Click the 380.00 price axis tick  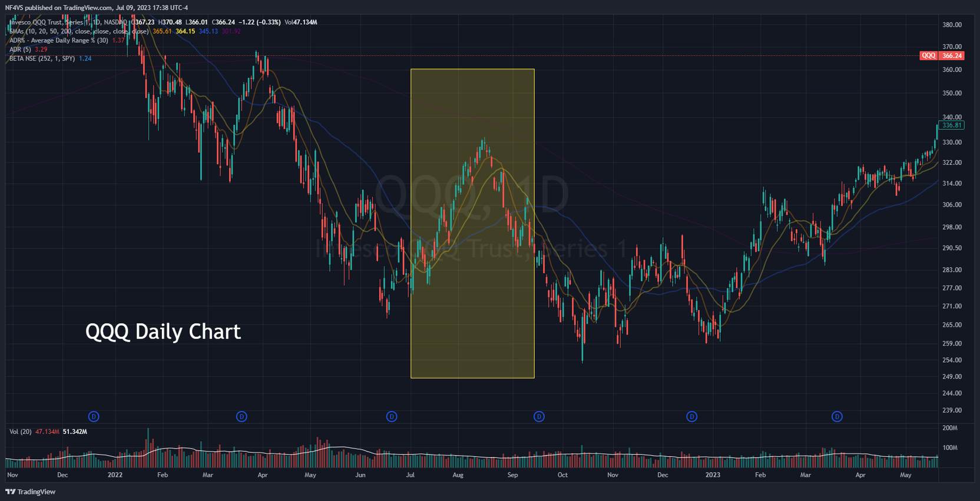952,25
